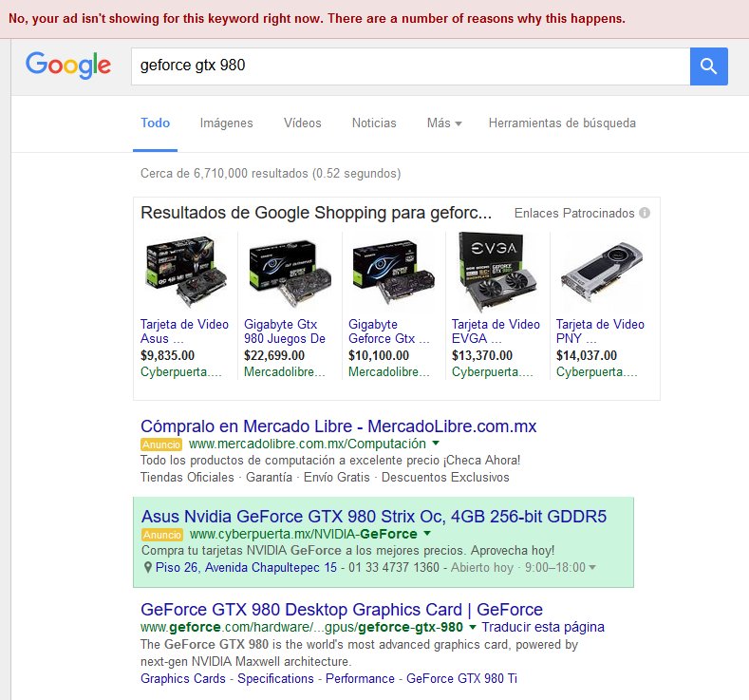The image size is (749, 700).
Task: Open Gigabyte Gtx 980 Juegos image
Action: point(290,273)
